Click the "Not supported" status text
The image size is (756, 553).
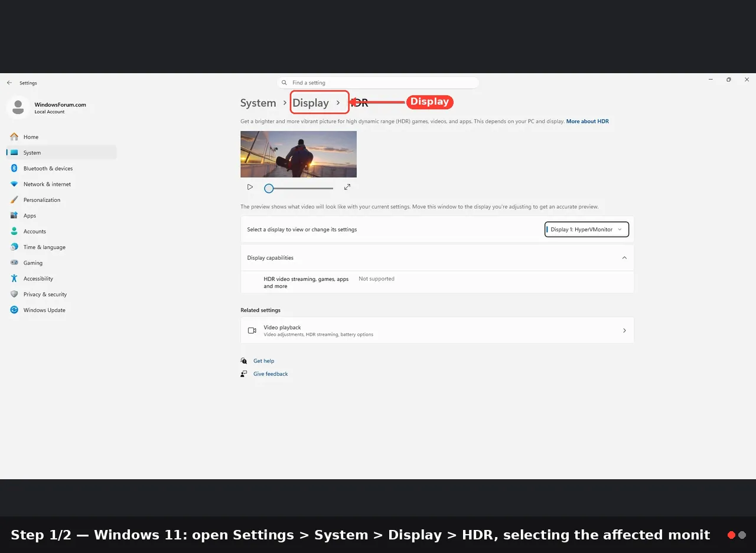[376, 279]
